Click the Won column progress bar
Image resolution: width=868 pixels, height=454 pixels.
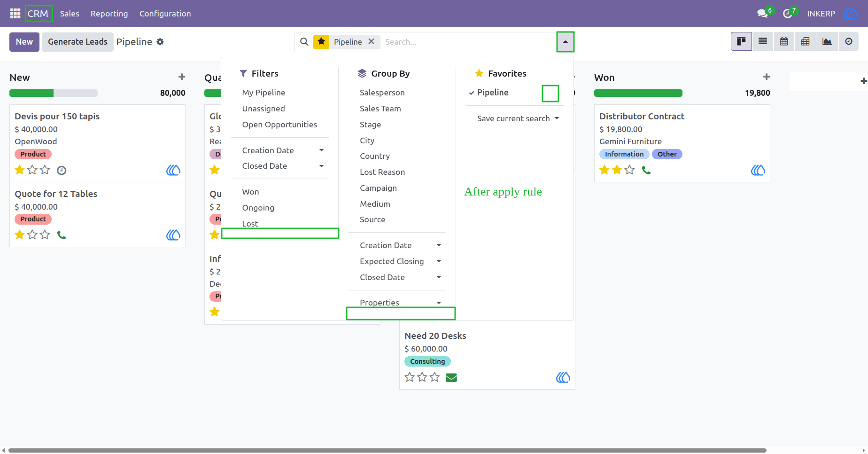[638, 93]
